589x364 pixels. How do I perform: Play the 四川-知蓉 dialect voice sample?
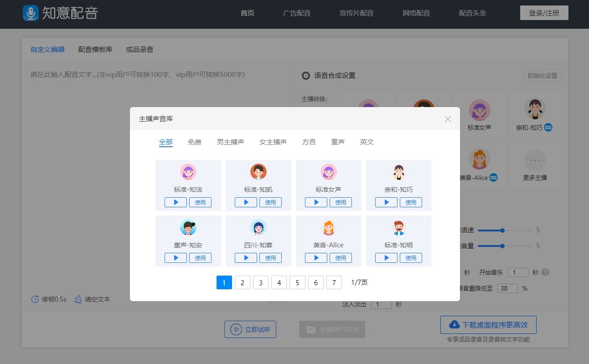coord(246,257)
